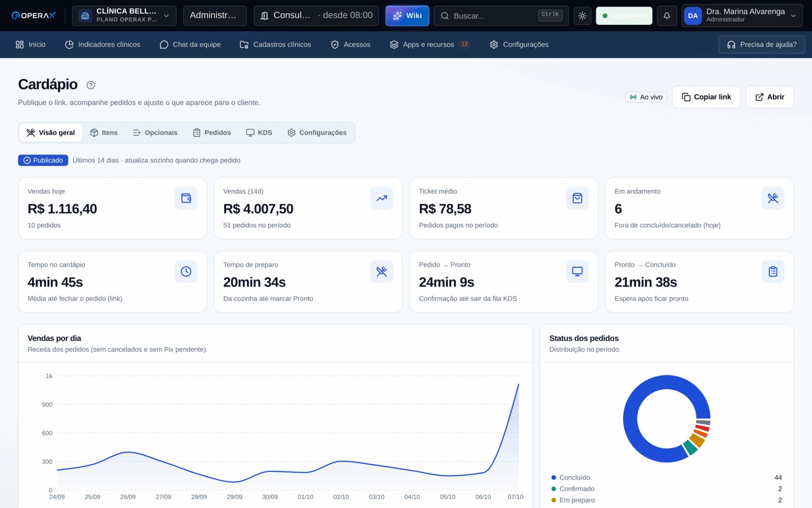Viewport: 812px width, 508px height.
Task: Open the notifications bell
Action: [x=666, y=16]
